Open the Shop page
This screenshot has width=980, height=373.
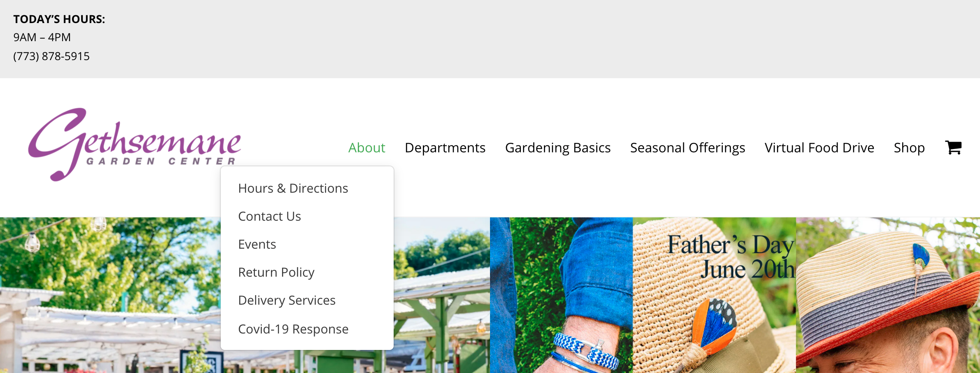tap(909, 148)
